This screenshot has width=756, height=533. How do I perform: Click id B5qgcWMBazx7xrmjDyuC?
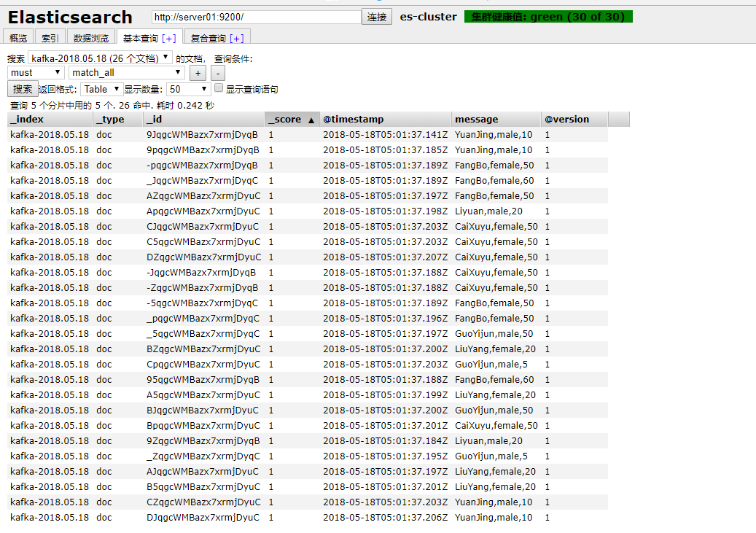203,487
